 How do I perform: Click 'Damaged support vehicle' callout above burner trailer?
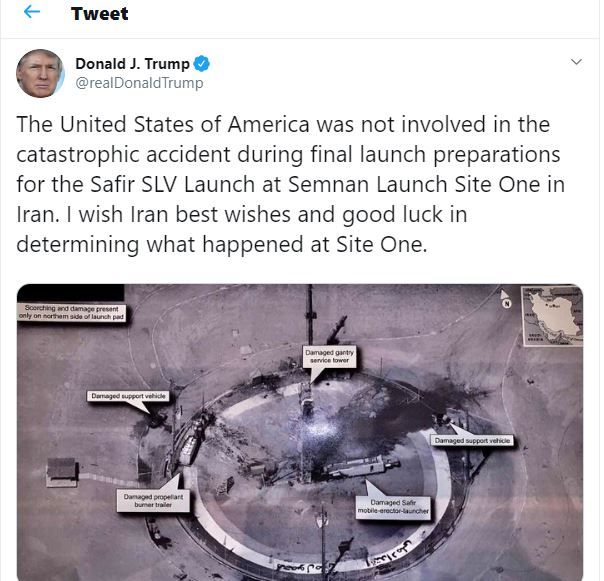128,396
